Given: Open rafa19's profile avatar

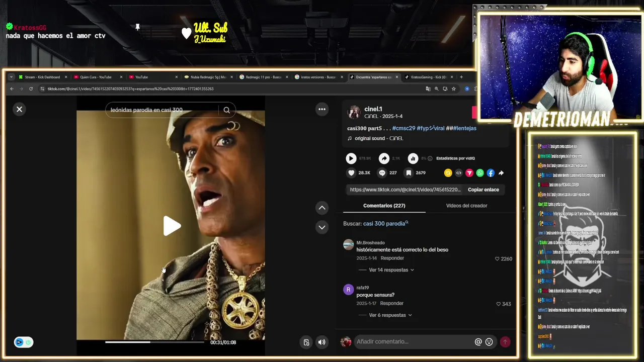Looking at the screenshot, I should coord(348,289).
